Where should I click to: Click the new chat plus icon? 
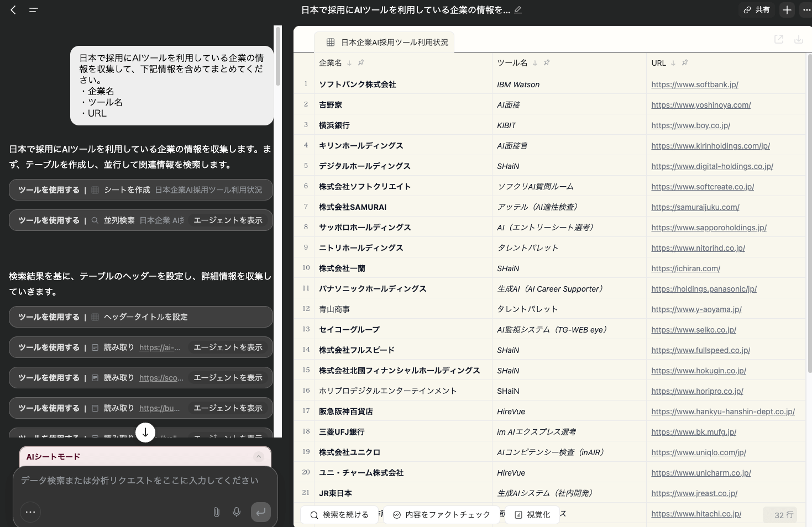787,10
